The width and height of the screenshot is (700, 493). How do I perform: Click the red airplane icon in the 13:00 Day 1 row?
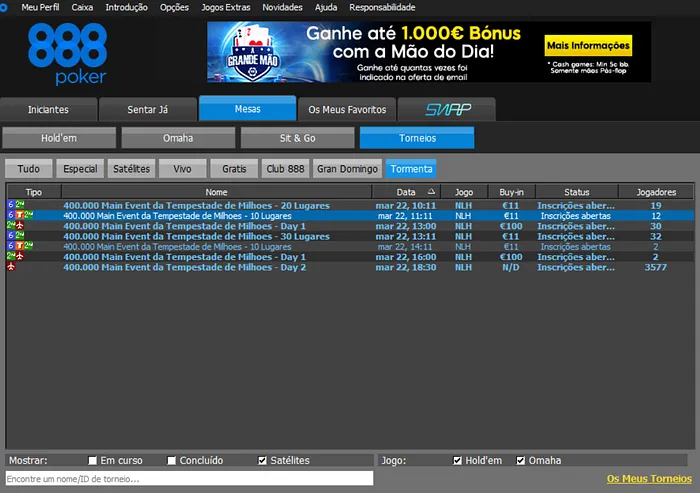[x=20, y=225]
